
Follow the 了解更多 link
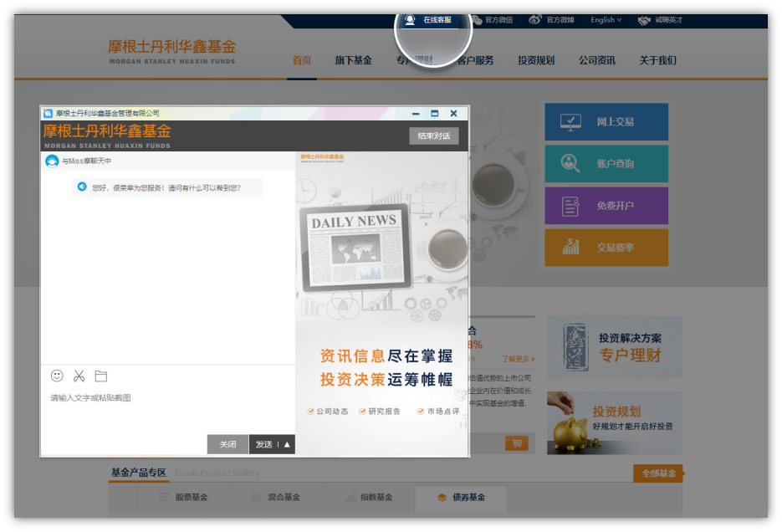[x=519, y=359]
